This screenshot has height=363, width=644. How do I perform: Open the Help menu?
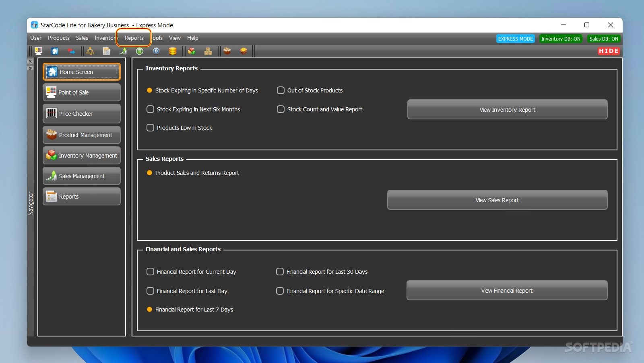coord(193,38)
